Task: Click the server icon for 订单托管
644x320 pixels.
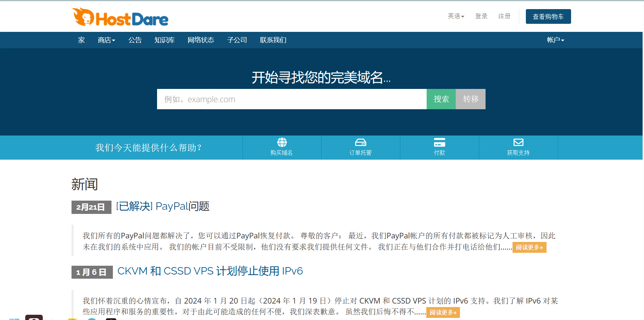Action: (x=360, y=142)
